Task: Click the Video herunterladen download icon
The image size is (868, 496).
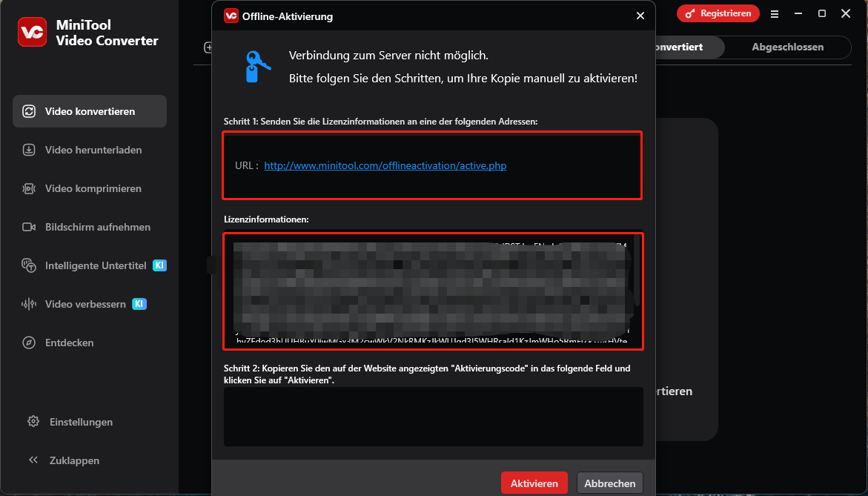Action: click(29, 150)
